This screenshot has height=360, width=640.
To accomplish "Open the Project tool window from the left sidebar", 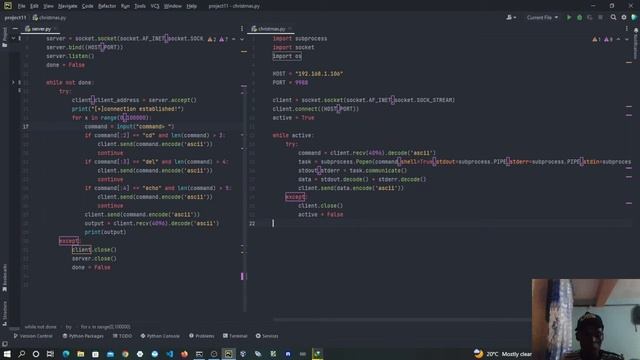I will pos(4,37).
